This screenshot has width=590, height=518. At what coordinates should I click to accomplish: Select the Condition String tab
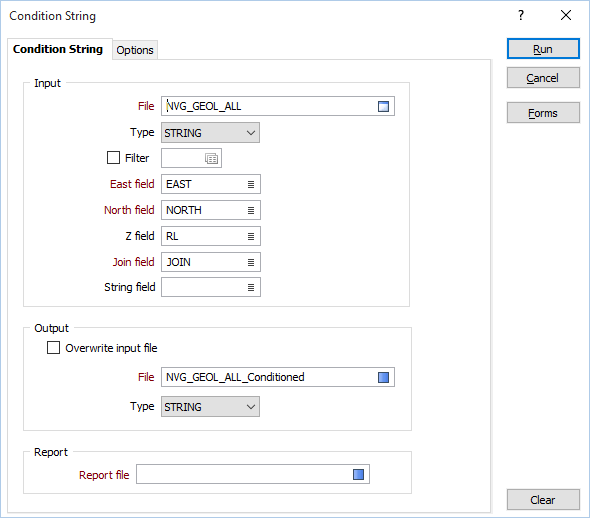pyautogui.click(x=58, y=49)
